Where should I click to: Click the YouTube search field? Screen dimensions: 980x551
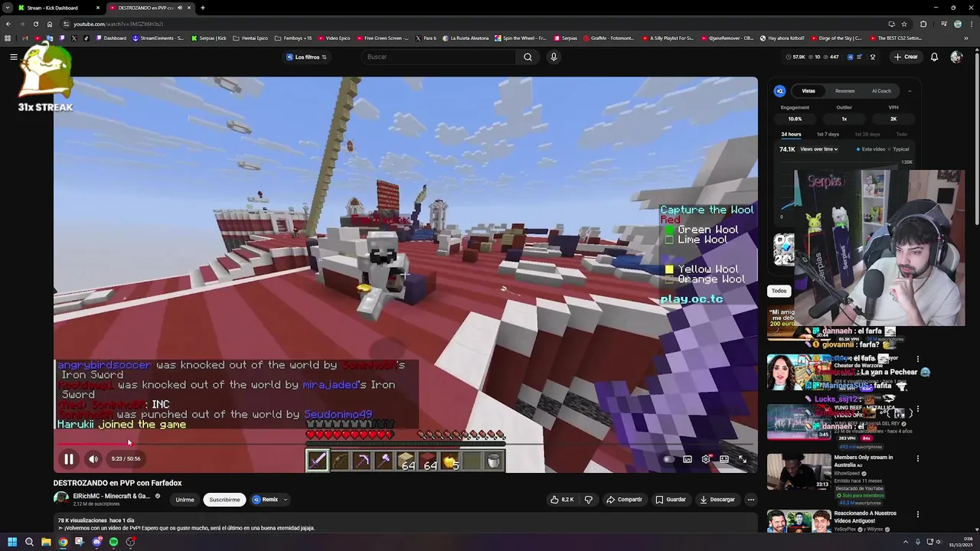438,57
